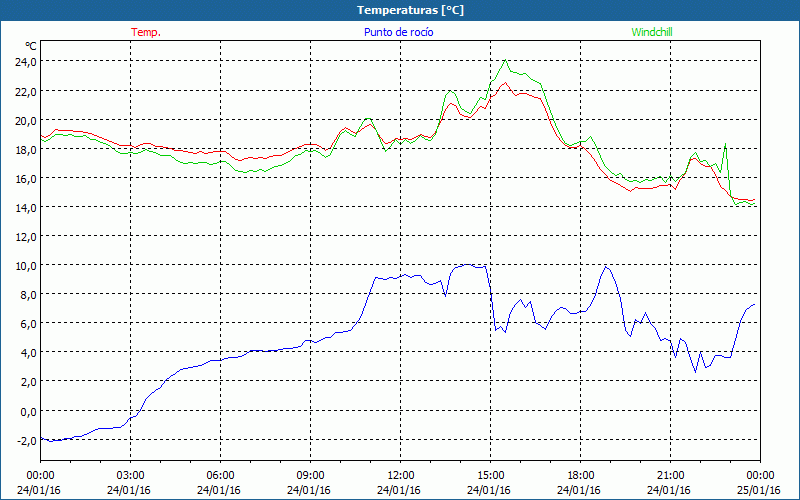Click the green windchill spike near 22:50

tap(725, 144)
